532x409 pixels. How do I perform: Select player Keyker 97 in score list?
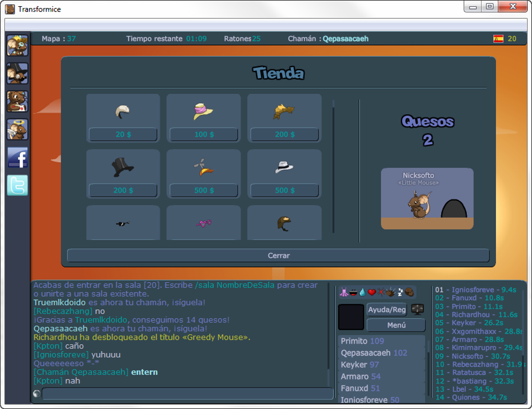point(381,365)
